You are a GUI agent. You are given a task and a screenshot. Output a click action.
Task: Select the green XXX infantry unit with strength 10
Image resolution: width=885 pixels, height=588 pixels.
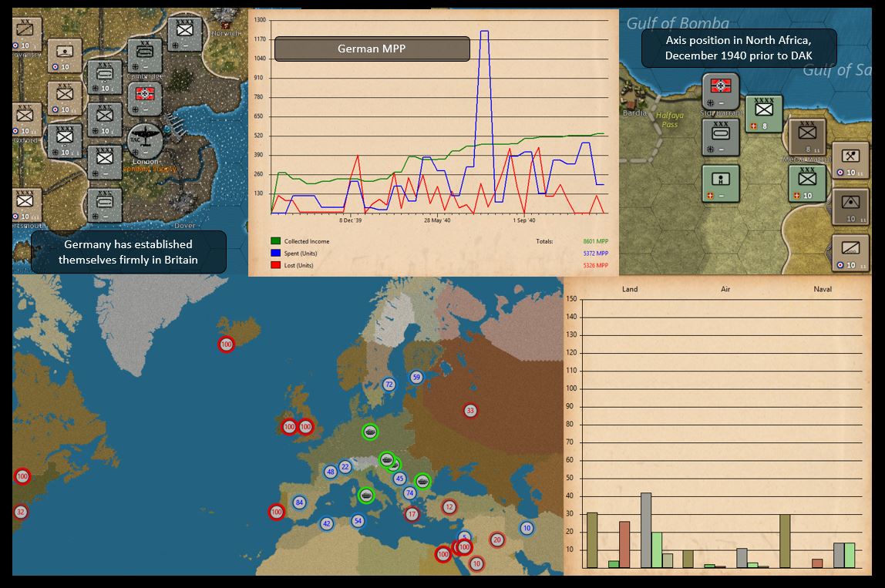pyautogui.click(x=807, y=183)
